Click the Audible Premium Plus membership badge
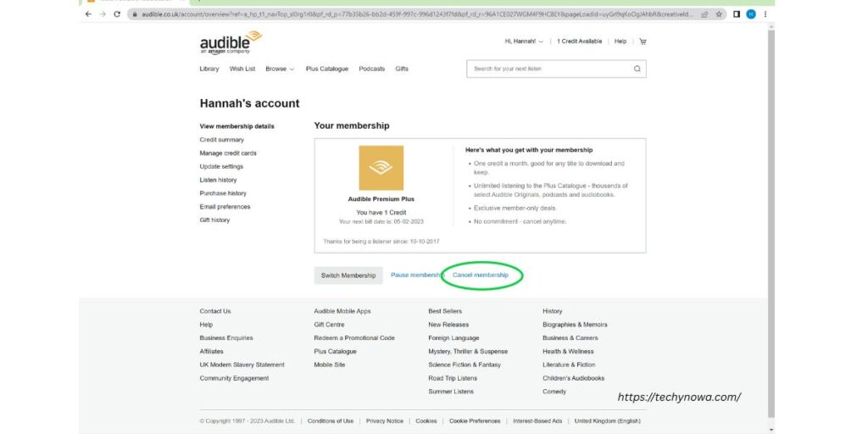 pos(381,168)
